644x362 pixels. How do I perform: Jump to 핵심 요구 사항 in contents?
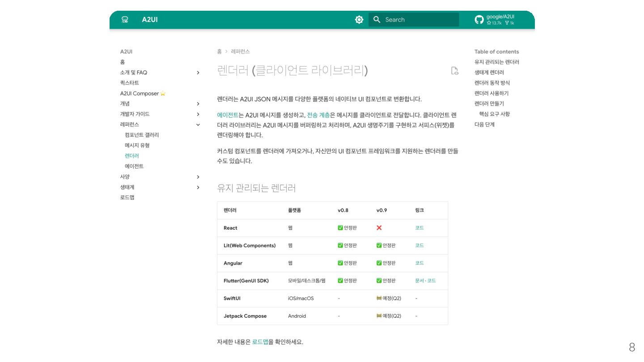pyautogui.click(x=495, y=114)
